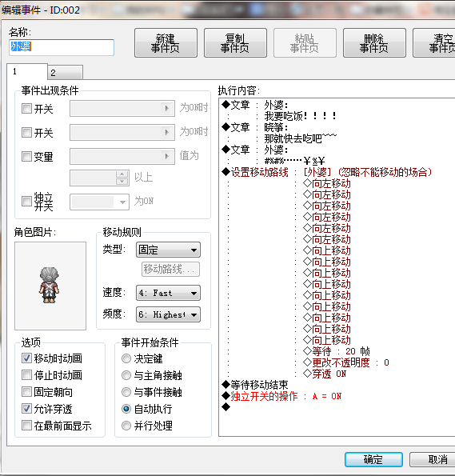Select the empty last command diamond line
This screenshot has width=455, height=476.
(226, 406)
